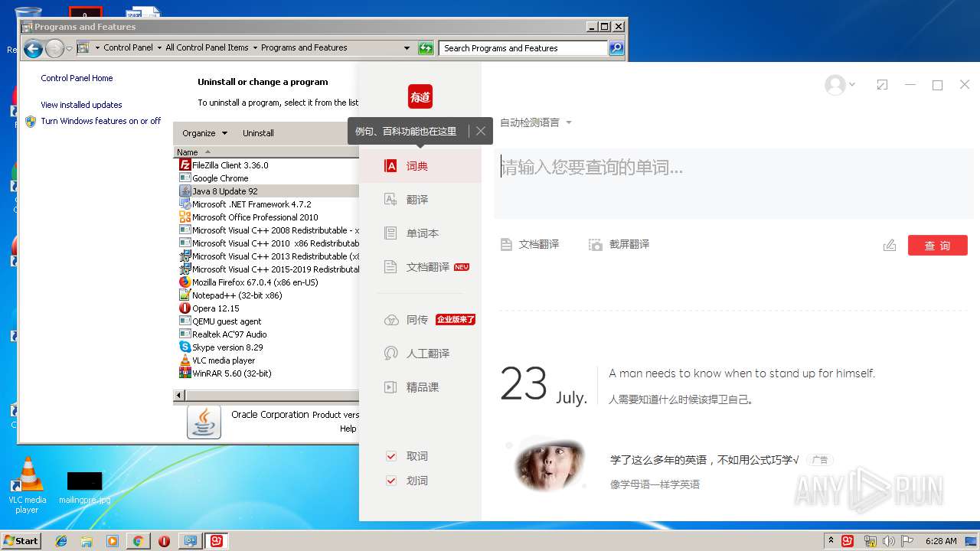Click the red 查询 search button

[938, 245]
